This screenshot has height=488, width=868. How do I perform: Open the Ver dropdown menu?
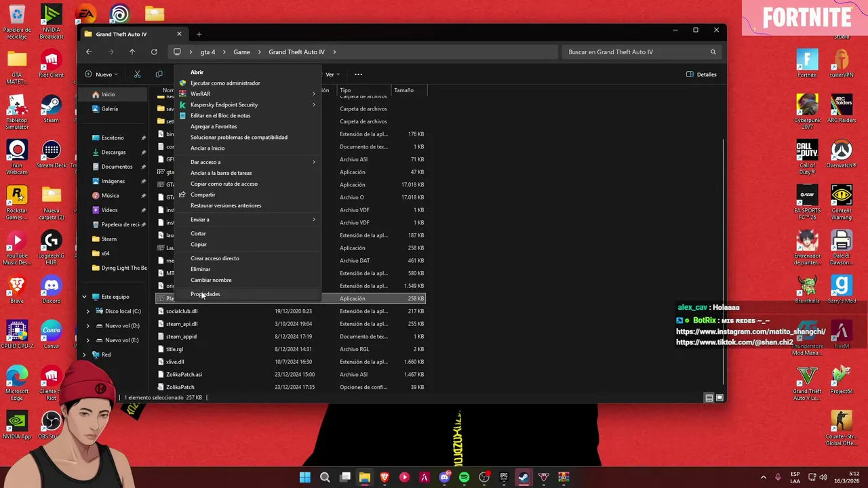(333, 75)
